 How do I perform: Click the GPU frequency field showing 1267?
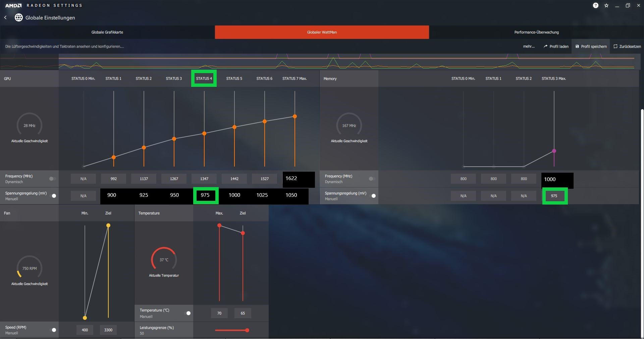(x=174, y=179)
